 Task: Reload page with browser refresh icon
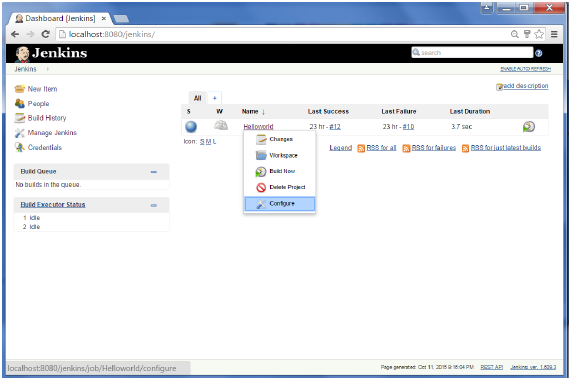(x=45, y=34)
